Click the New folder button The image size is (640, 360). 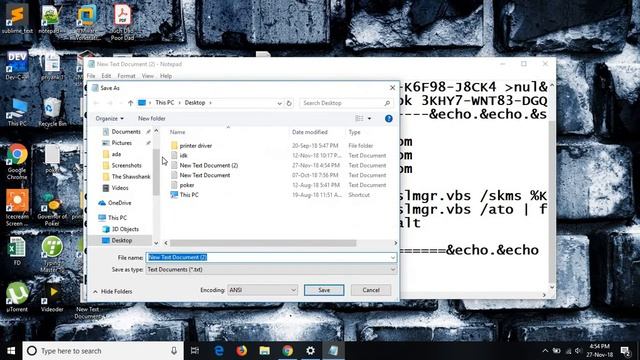click(x=152, y=118)
